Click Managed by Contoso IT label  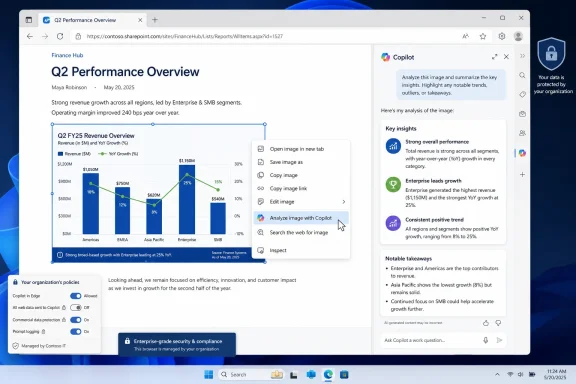click(x=43, y=346)
